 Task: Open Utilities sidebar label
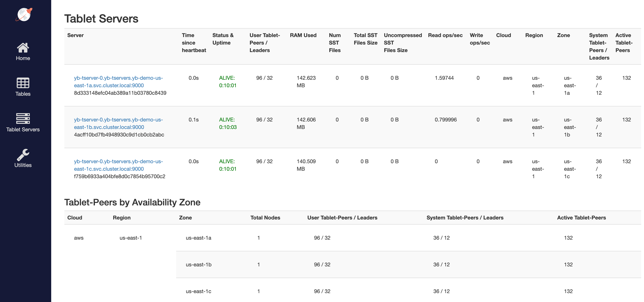(23, 165)
